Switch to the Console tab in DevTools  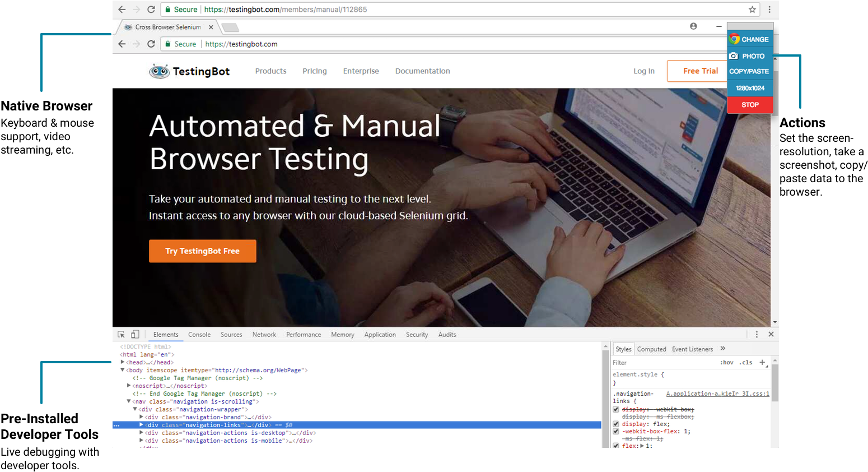click(x=199, y=334)
